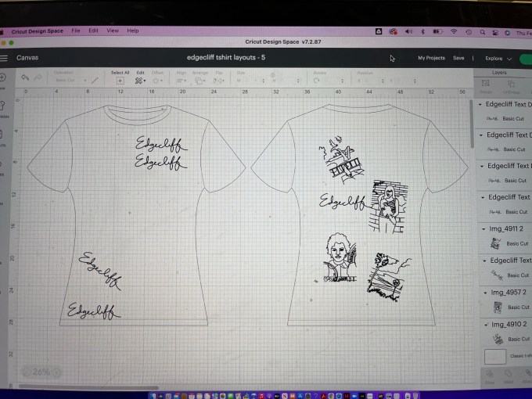Open the hamburger menu beside Canvas
532x399 pixels.
tap(4, 58)
